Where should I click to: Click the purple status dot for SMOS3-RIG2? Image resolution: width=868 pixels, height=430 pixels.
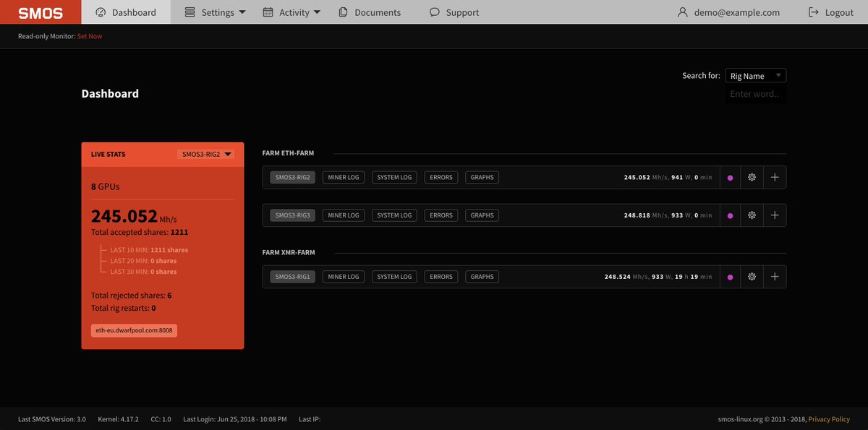point(730,177)
